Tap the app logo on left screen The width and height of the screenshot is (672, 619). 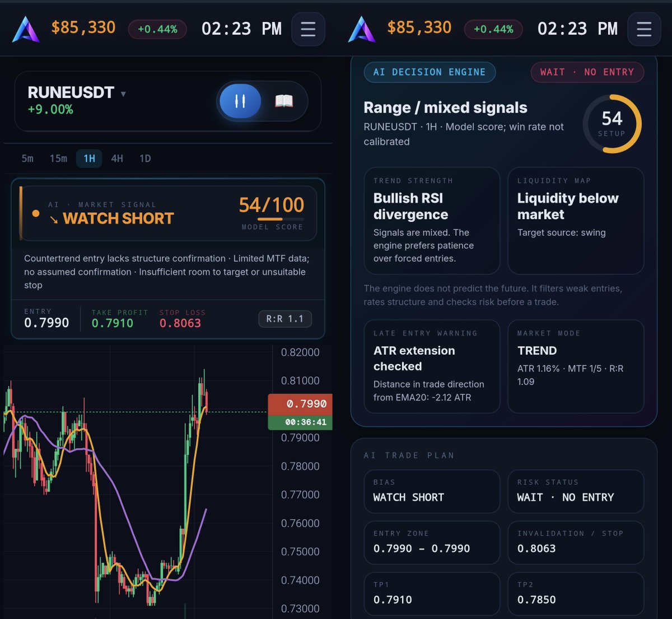pos(26,29)
